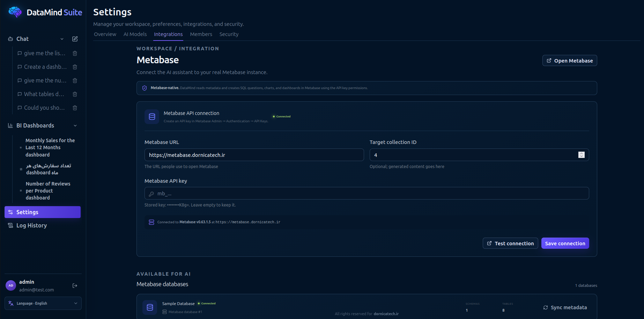Delete the 'What tables d…' chat
The height and width of the screenshot is (319, 644).
[75, 94]
